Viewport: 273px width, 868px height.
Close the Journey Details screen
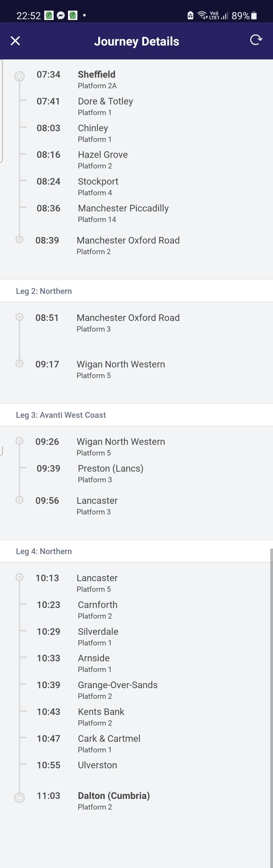pos(15,41)
